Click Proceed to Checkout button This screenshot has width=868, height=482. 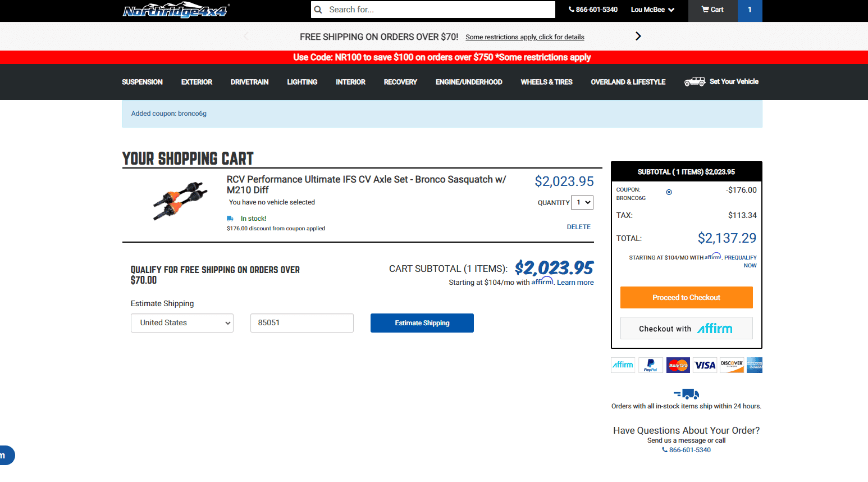point(686,298)
